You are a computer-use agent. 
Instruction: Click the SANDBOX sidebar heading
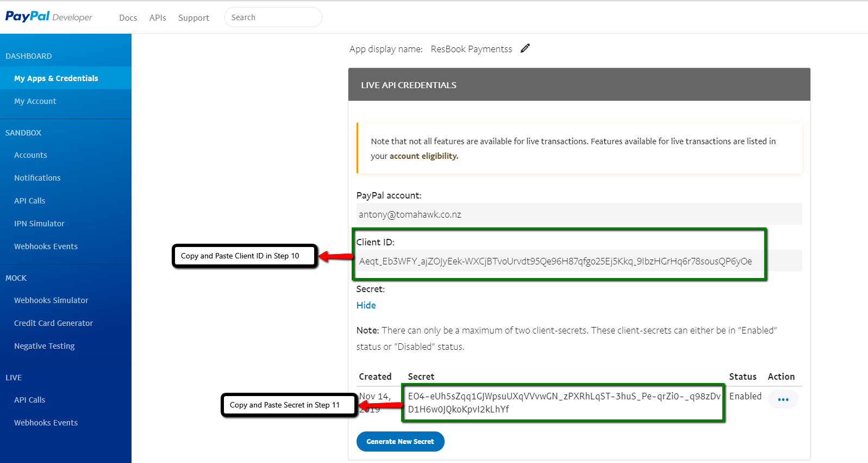pos(23,133)
